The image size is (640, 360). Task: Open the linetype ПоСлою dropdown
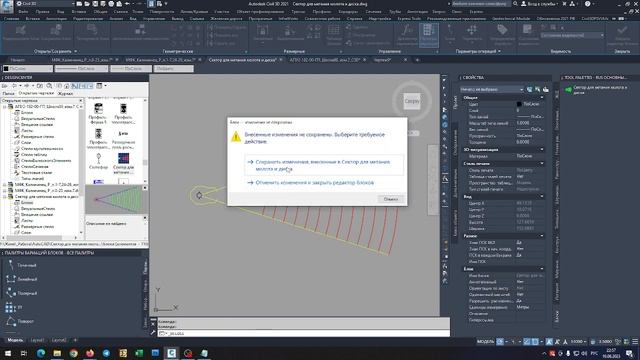[x=81, y=69]
